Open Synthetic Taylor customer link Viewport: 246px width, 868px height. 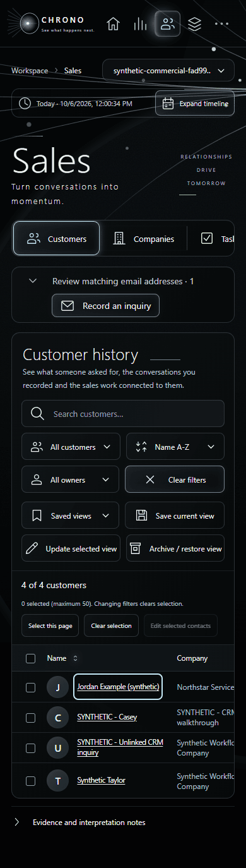(101, 781)
